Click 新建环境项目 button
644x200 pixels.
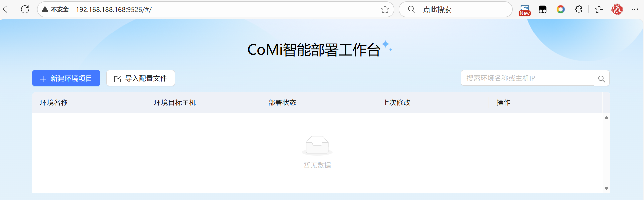pyautogui.click(x=66, y=78)
